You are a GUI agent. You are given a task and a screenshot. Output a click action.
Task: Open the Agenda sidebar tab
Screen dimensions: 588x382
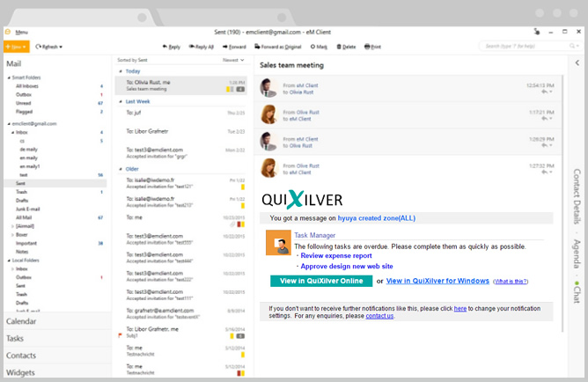[x=577, y=253]
